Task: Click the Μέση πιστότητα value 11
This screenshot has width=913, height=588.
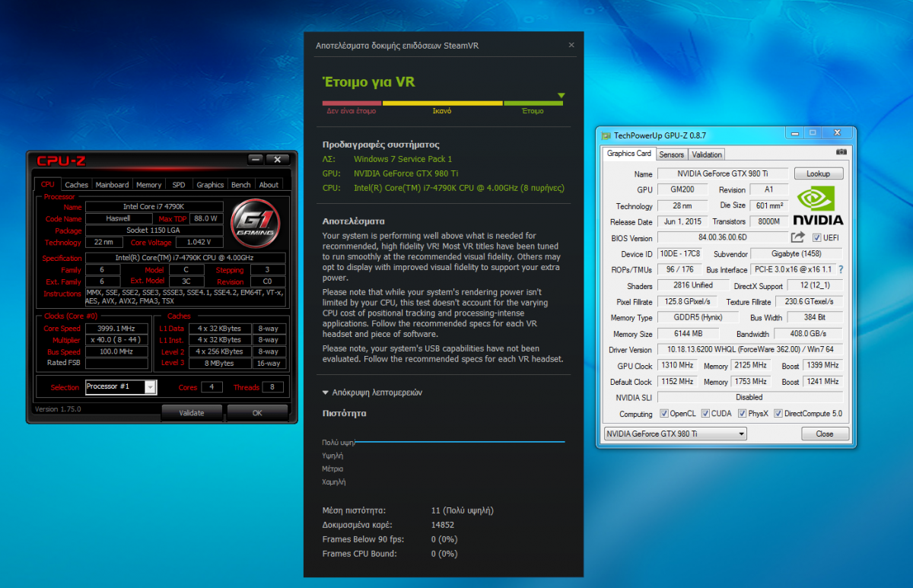Action: pyautogui.click(x=463, y=510)
